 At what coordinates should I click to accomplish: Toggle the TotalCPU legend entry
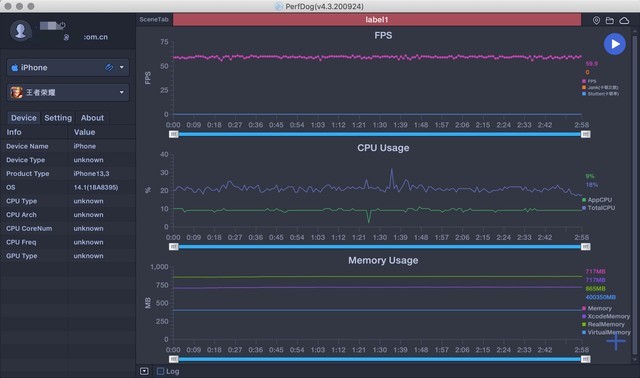(x=598, y=208)
